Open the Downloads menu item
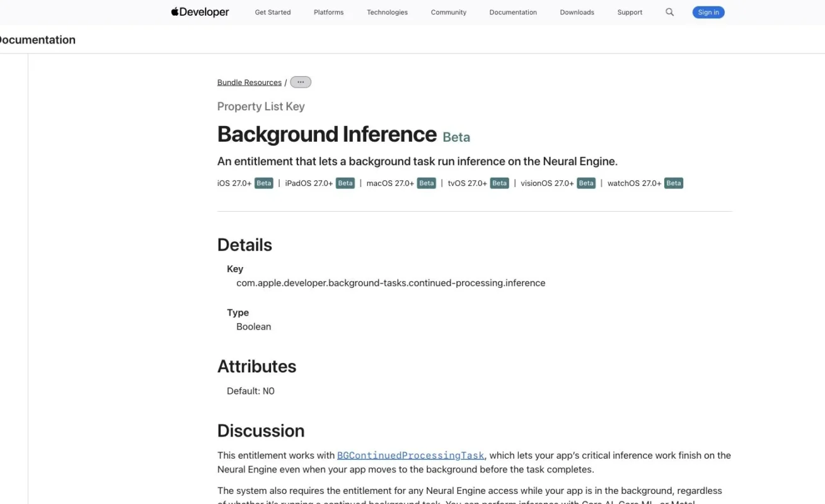The height and width of the screenshot is (504, 825). point(577,12)
